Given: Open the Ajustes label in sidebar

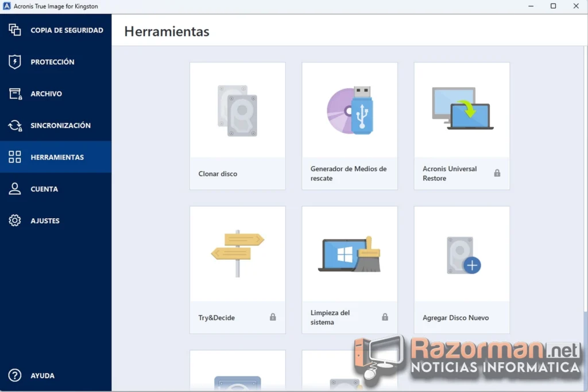Looking at the screenshot, I should click(x=45, y=221).
